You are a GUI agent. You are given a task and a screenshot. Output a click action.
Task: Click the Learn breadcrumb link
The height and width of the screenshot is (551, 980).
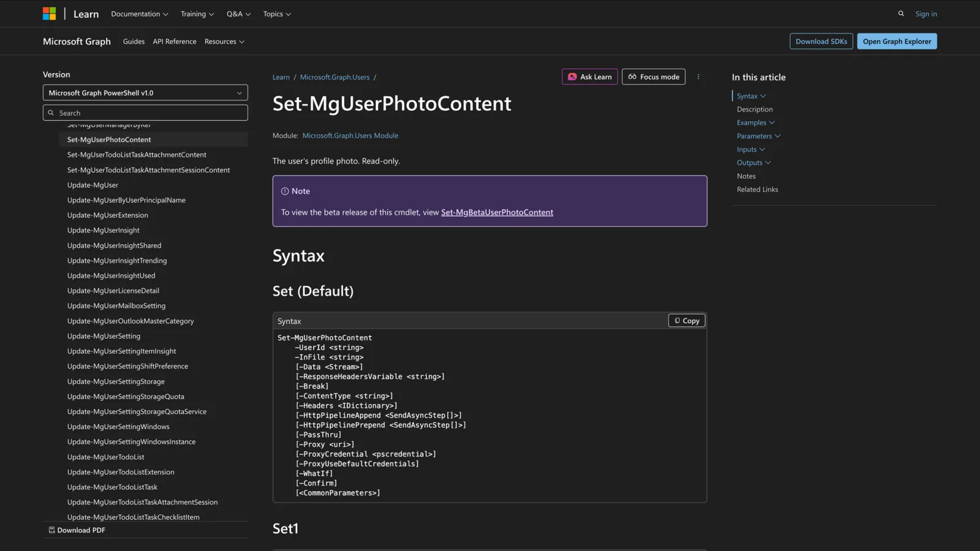pyautogui.click(x=281, y=77)
